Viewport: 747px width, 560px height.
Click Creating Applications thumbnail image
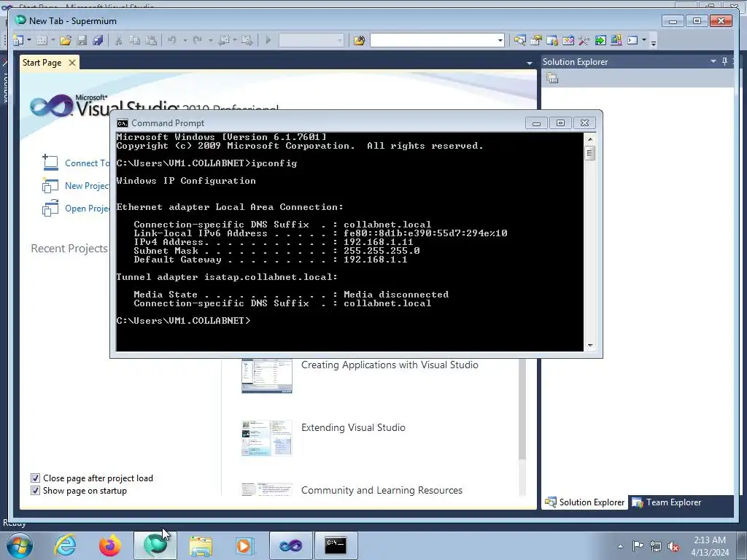tap(267, 376)
